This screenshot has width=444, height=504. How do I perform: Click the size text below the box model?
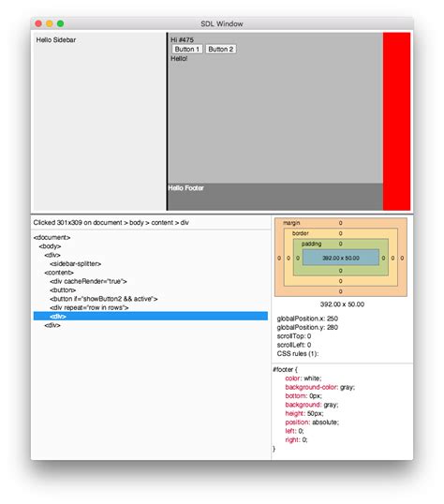coord(342,304)
